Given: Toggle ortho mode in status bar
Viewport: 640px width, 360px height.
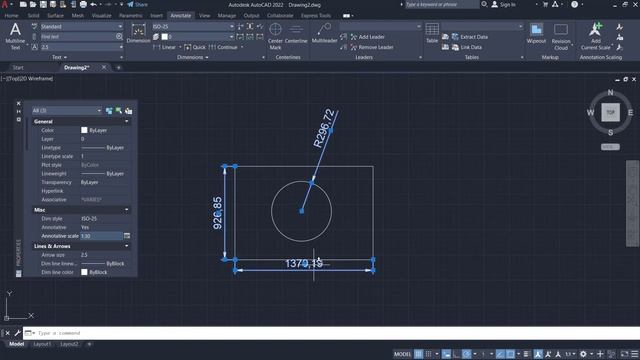Looking at the screenshot, I should click(x=456, y=354).
